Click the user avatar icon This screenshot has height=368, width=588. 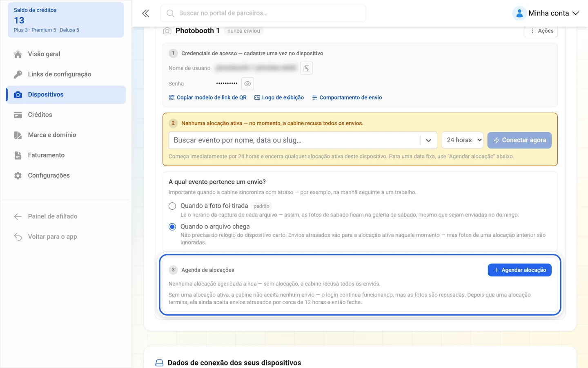519,13
